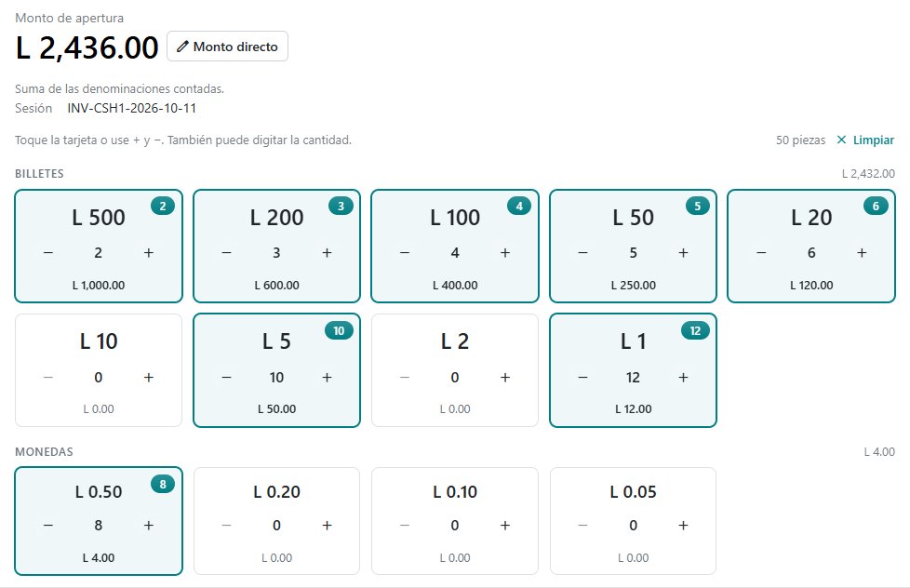This screenshot has width=910, height=588.
Task: Reduce the L 5 bill count
Action: point(226,378)
